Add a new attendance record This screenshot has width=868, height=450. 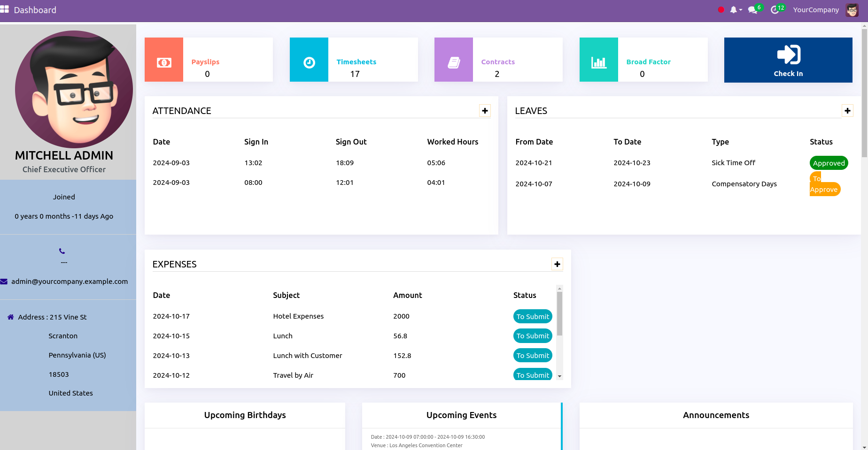[x=485, y=111]
